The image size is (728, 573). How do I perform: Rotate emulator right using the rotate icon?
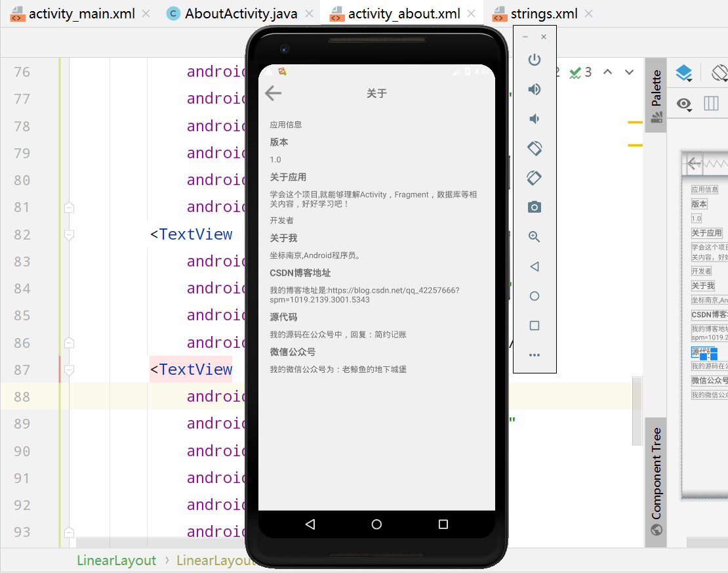[535, 178]
